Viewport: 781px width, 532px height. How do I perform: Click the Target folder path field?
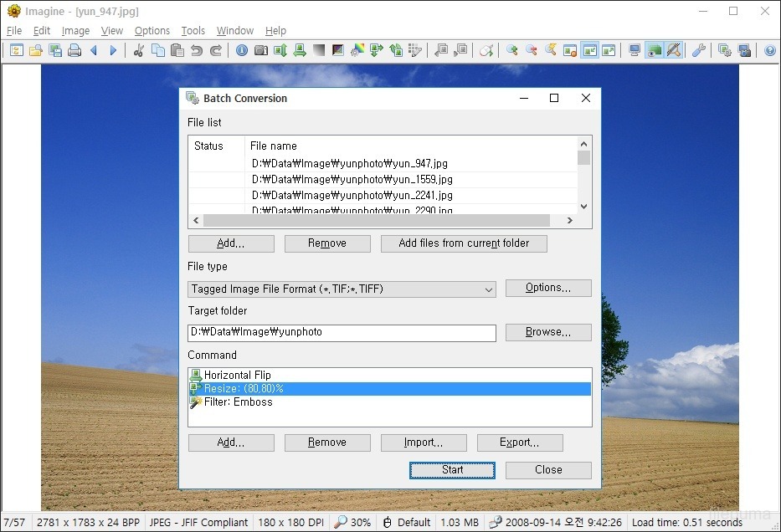coord(342,332)
